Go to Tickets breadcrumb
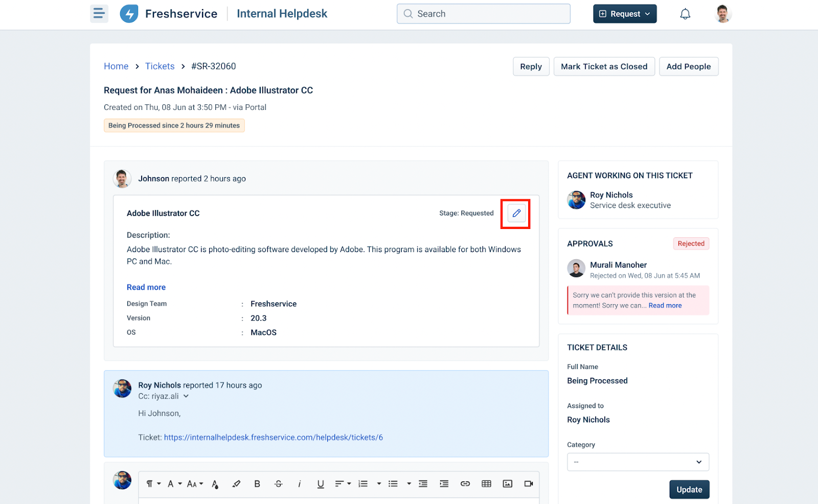The width and height of the screenshot is (818, 504). [x=160, y=66]
